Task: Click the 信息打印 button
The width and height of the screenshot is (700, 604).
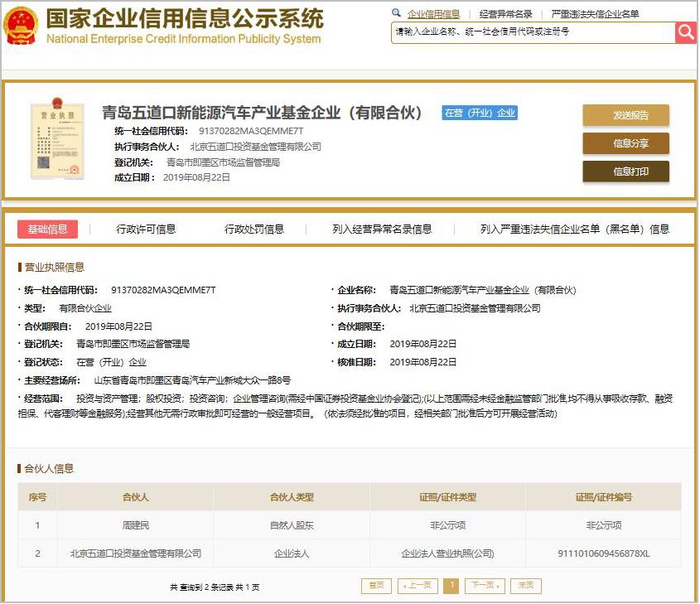Action: pyautogui.click(x=627, y=173)
